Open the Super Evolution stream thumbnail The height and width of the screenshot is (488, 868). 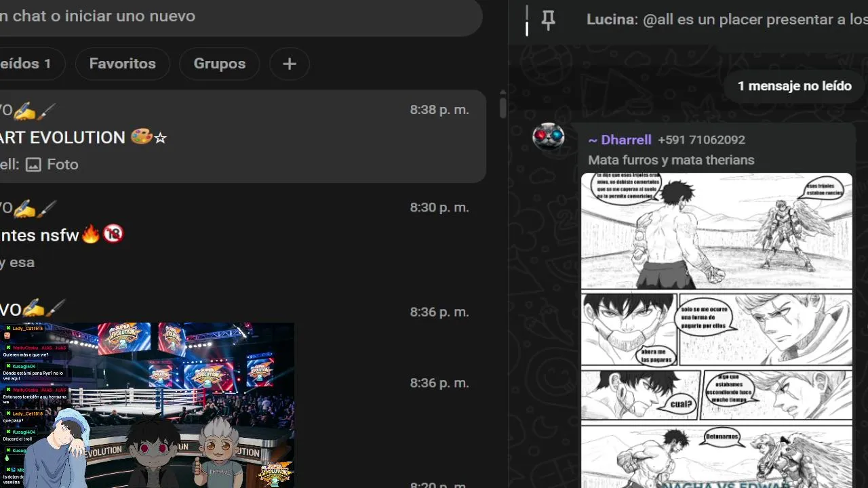coord(147,405)
